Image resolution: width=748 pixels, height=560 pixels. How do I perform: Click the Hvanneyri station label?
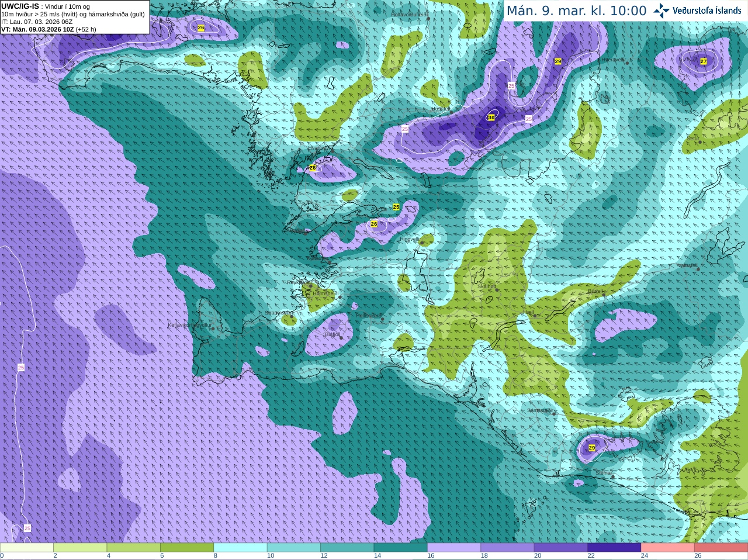[320, 148]
